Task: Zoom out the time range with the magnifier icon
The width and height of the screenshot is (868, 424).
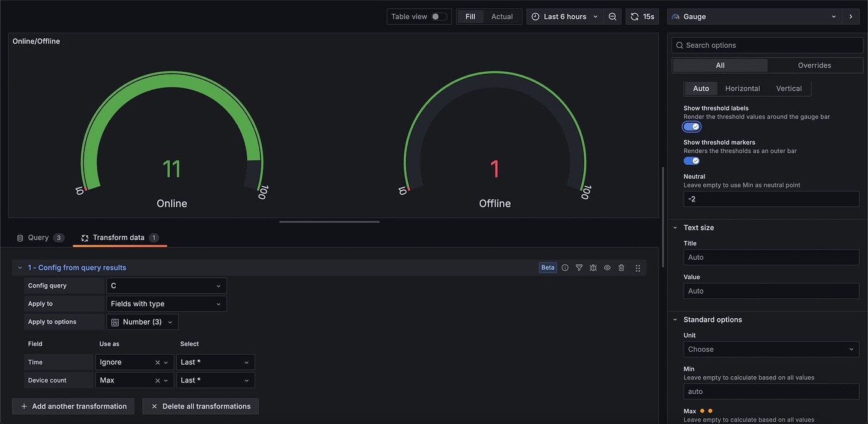Action: click(613, 16)
